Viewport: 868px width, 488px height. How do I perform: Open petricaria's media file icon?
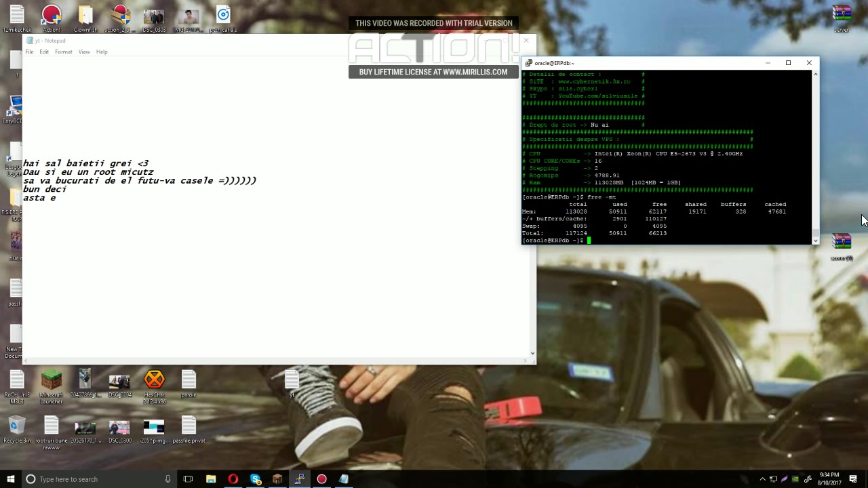(223, 19)
